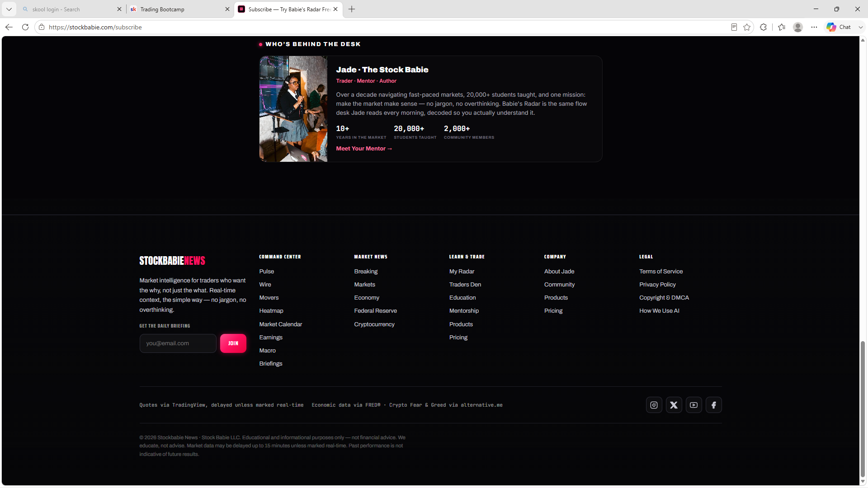The height and width of the screenshot is (488, 868).
Task: Close the Subscribe Babie's Radar tab
Action: tap(335, 9)
